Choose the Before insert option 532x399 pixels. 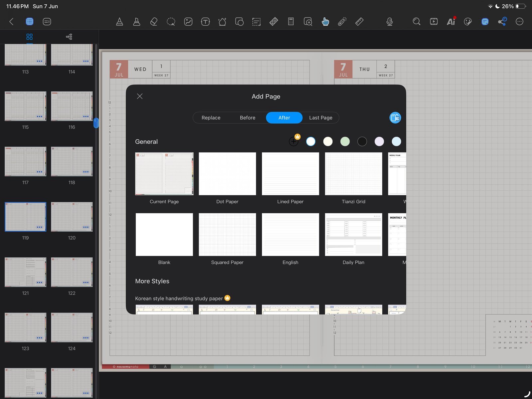coord(248,118)
